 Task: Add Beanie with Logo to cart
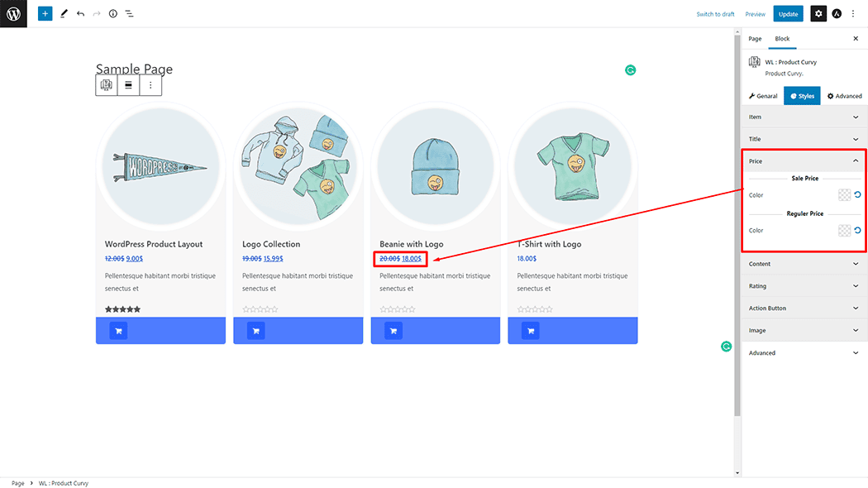coord(393,331)
